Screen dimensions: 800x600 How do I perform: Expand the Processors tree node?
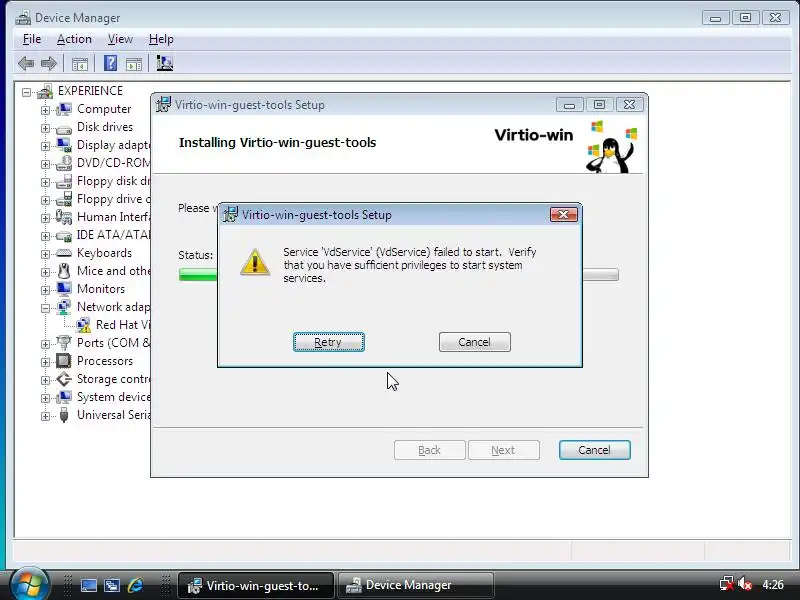[45, 362]
